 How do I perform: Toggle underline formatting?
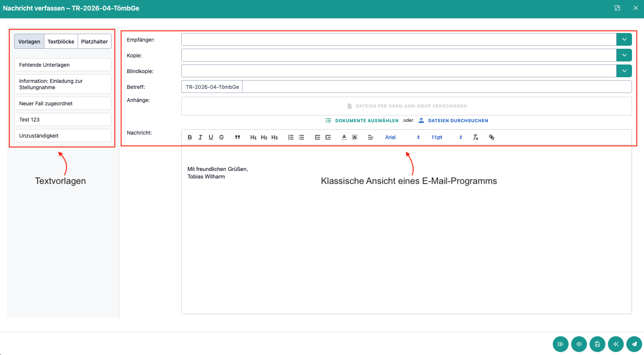[x=211, y=137]
